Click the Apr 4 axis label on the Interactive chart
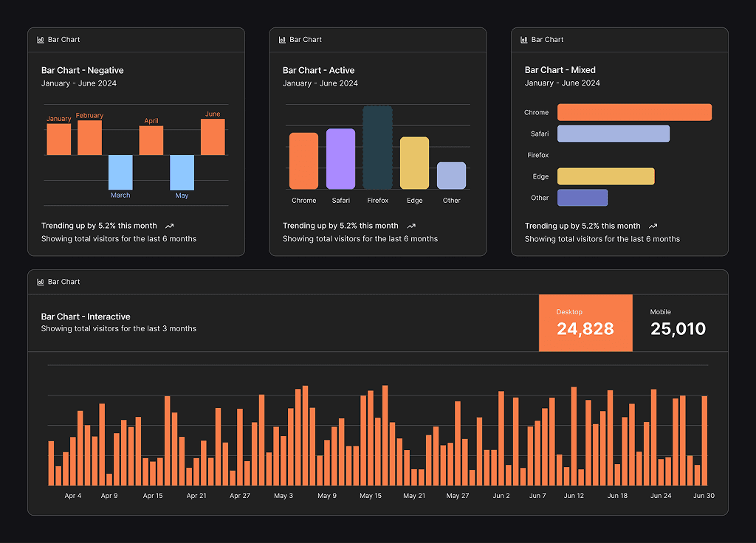 click(73, 496)
